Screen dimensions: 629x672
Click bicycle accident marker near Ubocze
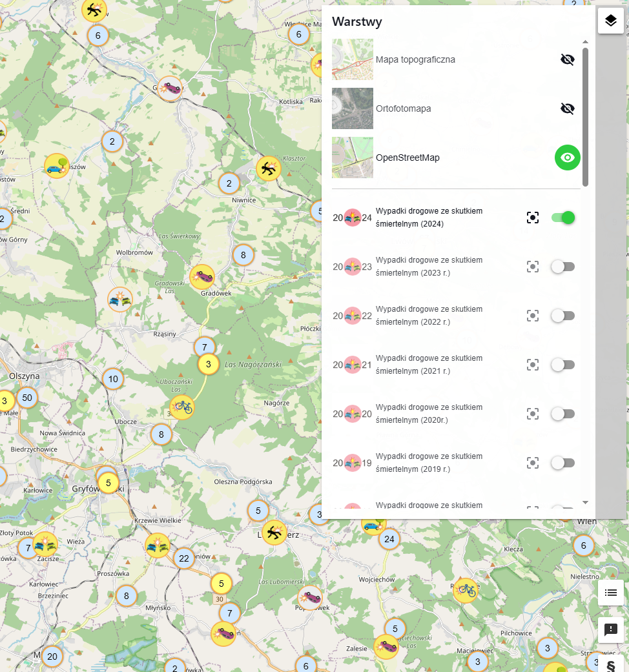183,407
